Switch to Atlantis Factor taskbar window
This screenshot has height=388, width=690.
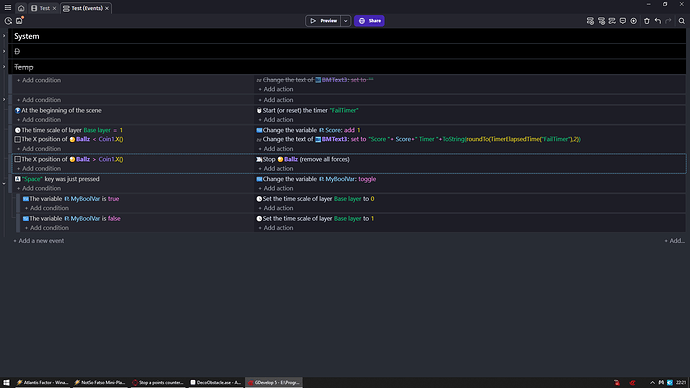click(x=42, y=383)
